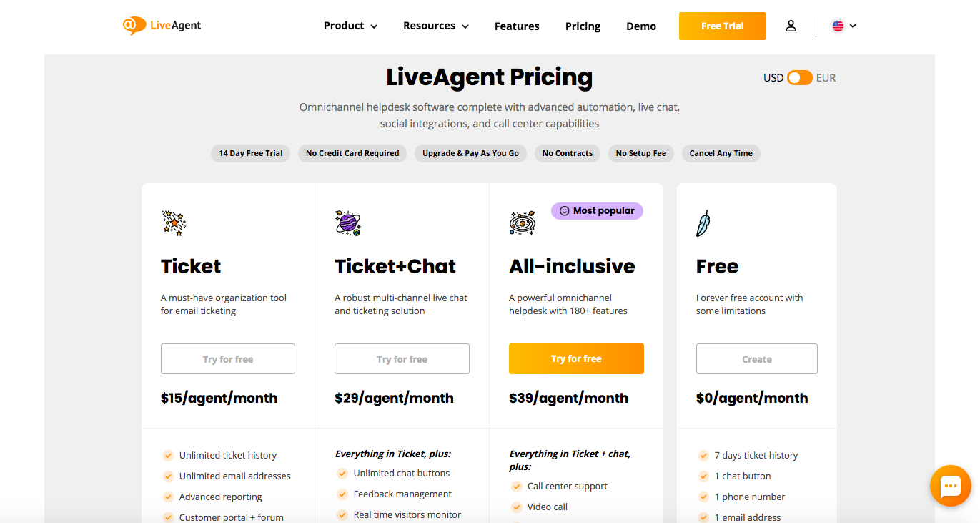Click the Create button for Free plan
The image size is (980, 523).
756,359
